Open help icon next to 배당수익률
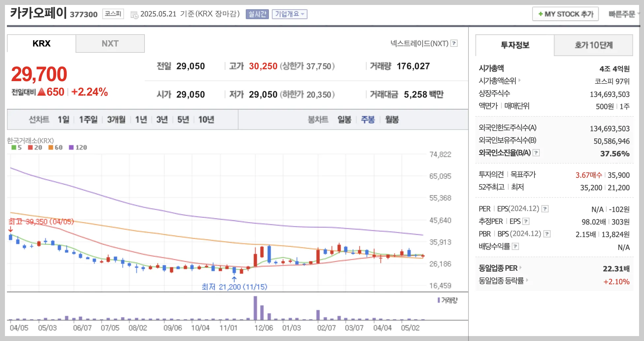Viewport: 644px width, 341px height. click(516, 246)
